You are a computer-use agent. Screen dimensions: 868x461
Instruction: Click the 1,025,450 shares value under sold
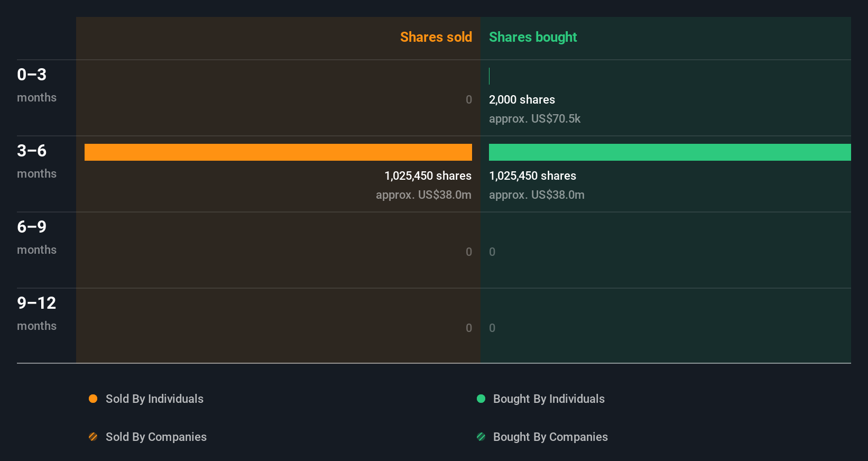tap(428, 176)
